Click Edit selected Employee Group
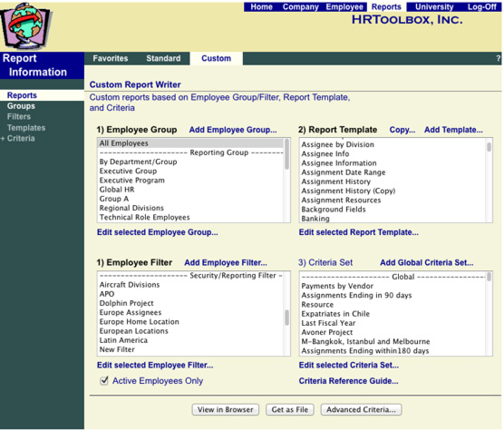 pyautogui.click(x=158, y=232)
